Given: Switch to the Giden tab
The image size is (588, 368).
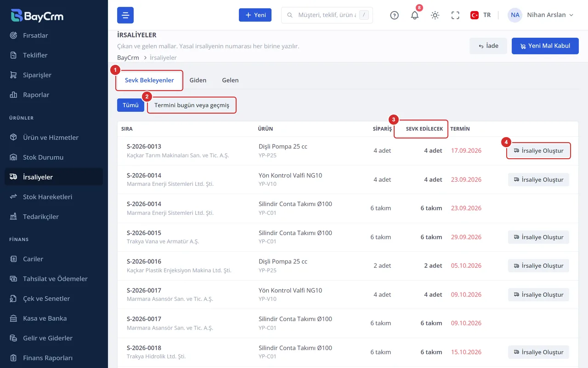Looking at the screenshot, I should tap(198, 80).
